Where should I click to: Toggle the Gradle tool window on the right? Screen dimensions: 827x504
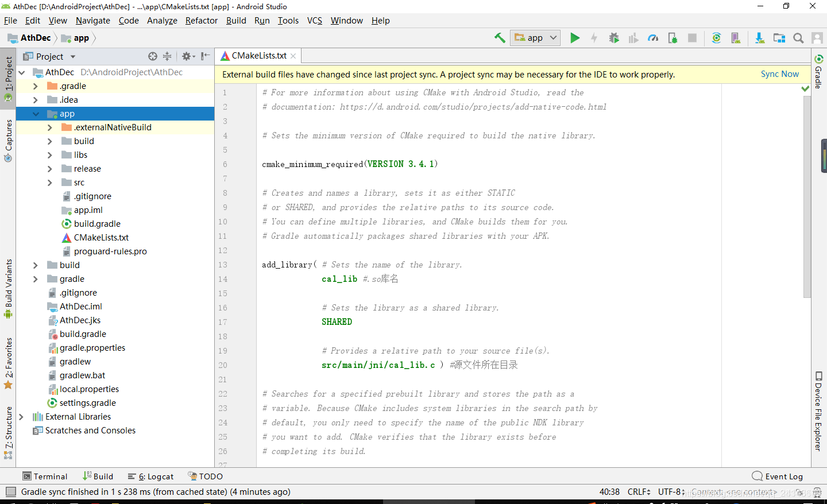(x=819, y=72)
